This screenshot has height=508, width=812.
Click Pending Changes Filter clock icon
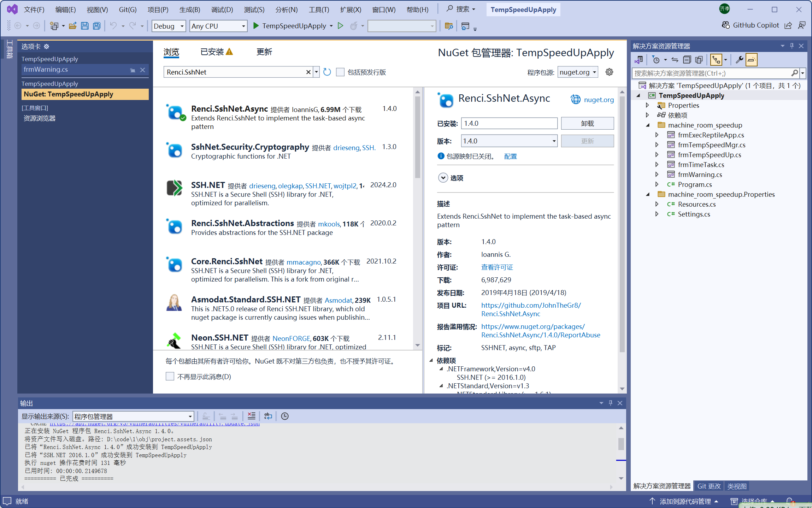coord(656,60)
